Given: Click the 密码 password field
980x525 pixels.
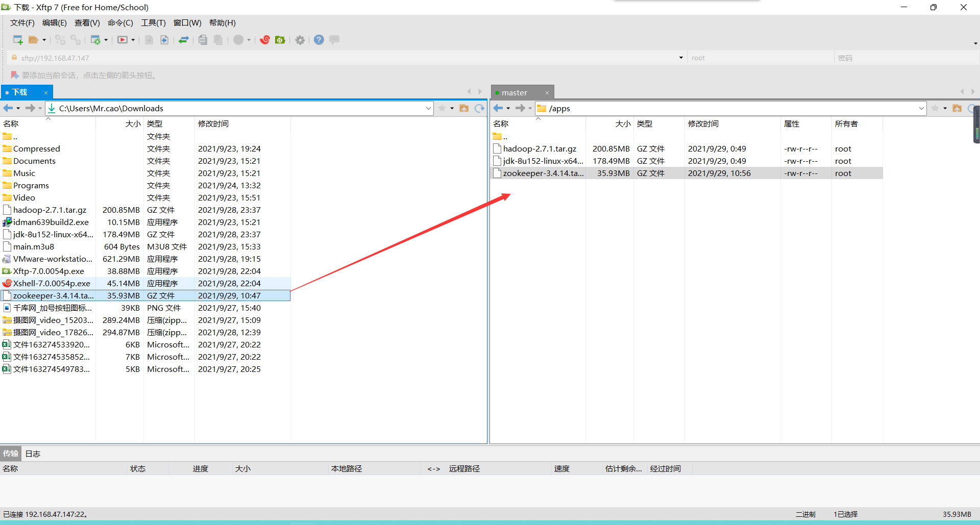Looking at the screenshot, I should pos(906,58).
